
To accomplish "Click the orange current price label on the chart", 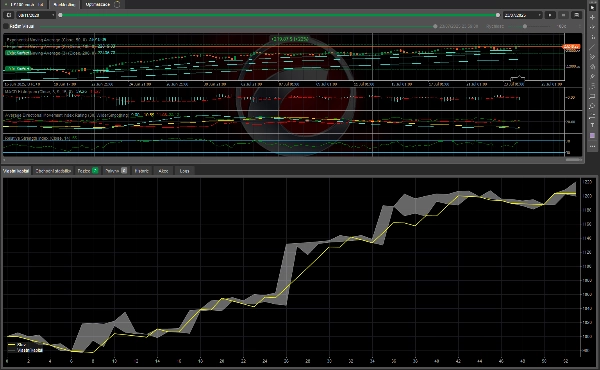I will pyautogui.click(x=572, y=47).
